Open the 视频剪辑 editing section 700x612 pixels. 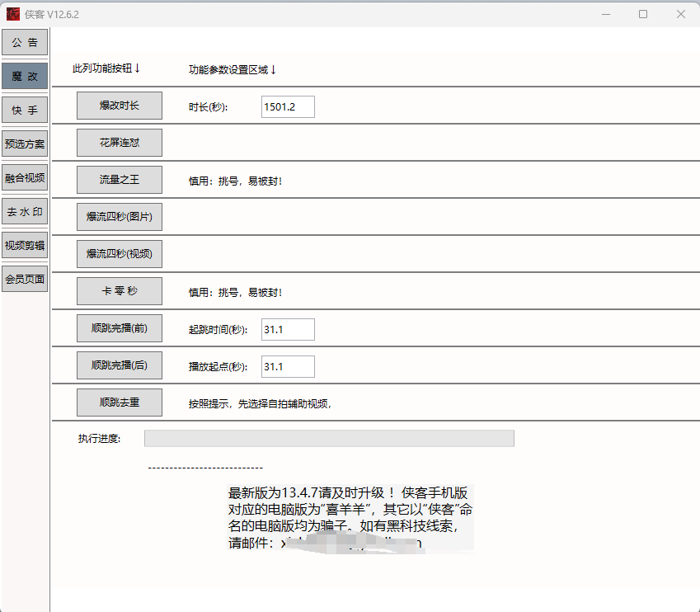(25, 245)
